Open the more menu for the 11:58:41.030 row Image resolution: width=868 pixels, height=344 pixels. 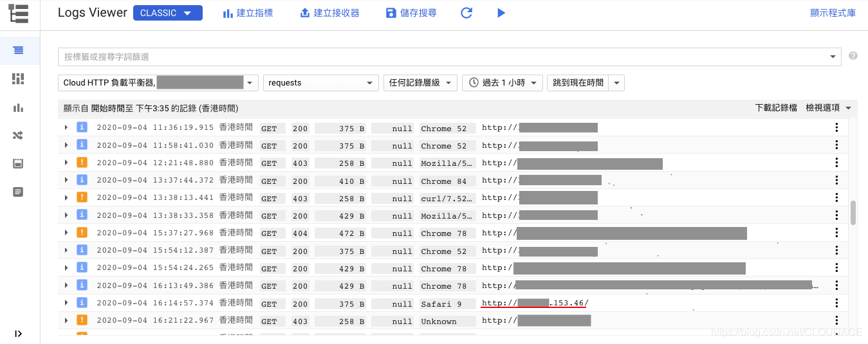tap(836, 145)
